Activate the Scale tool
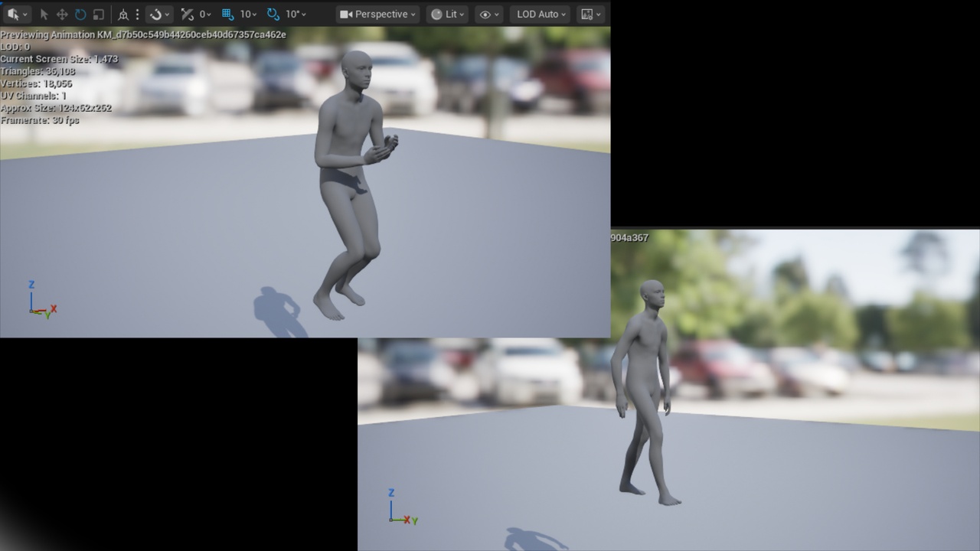The height and width of the screenshot is (551, 980). click(x=99, y=14)
